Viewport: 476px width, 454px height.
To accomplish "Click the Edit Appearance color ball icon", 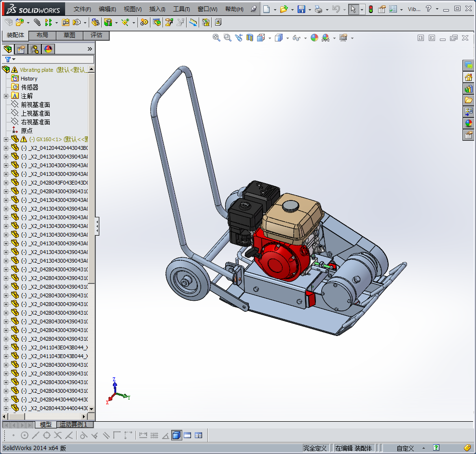I will click(x=314, y=38).
